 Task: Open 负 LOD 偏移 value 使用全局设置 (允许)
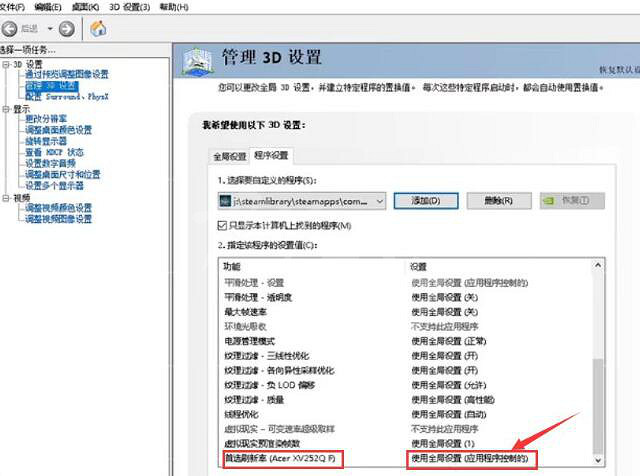[449, 385]
